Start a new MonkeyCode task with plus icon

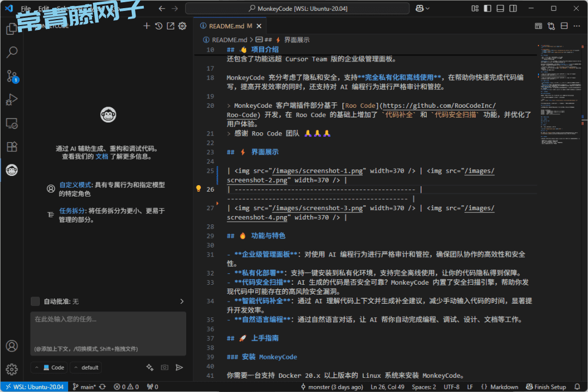146,26
